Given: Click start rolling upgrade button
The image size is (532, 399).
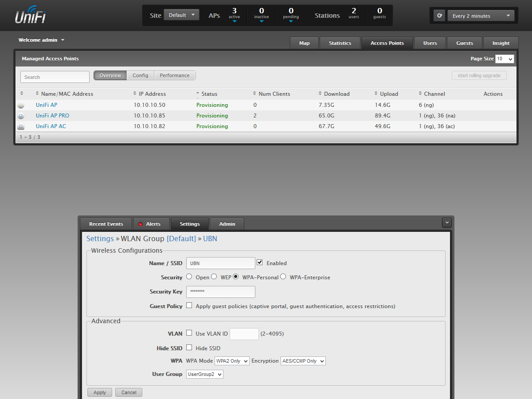Looking at the screenshot, I should (x=479, y=75).
